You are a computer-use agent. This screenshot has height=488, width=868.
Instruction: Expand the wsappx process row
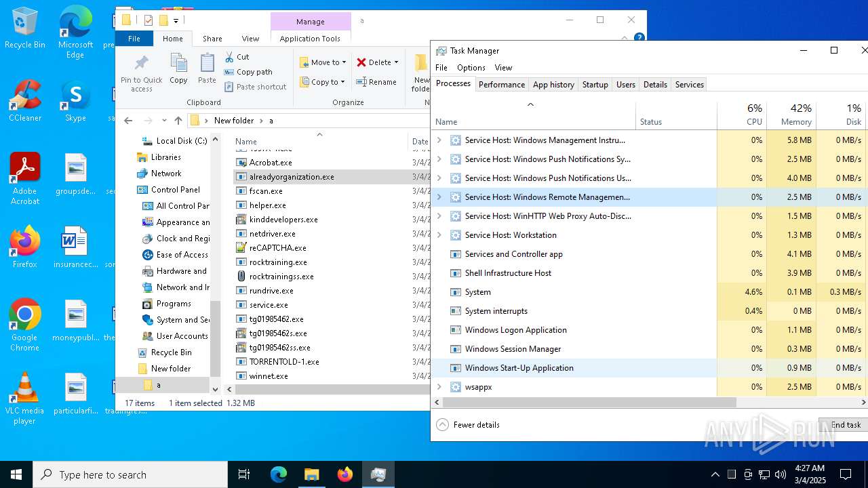click(x=439, y=387)
